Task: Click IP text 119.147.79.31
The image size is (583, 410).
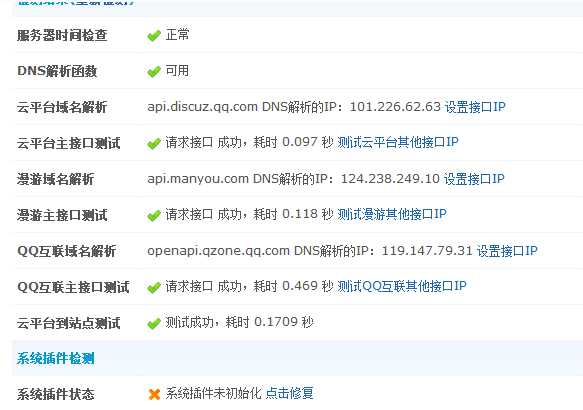Action: 427,251
